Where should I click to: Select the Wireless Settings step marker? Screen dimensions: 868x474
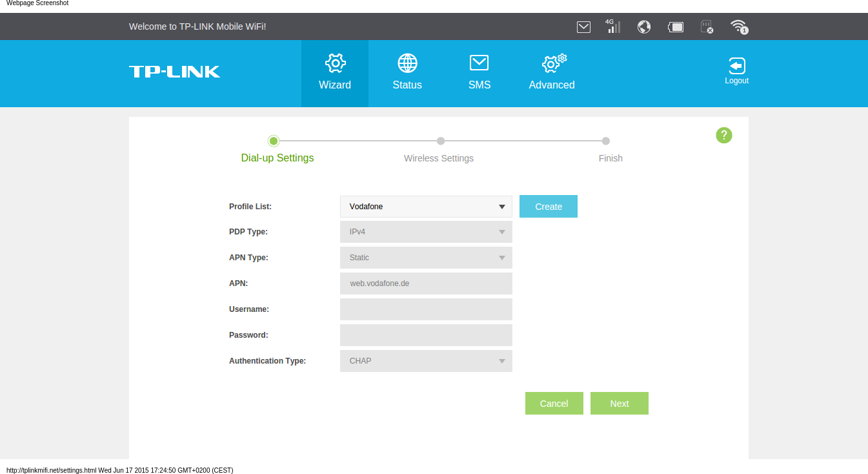pyautogui.click(x=440, y=141)
